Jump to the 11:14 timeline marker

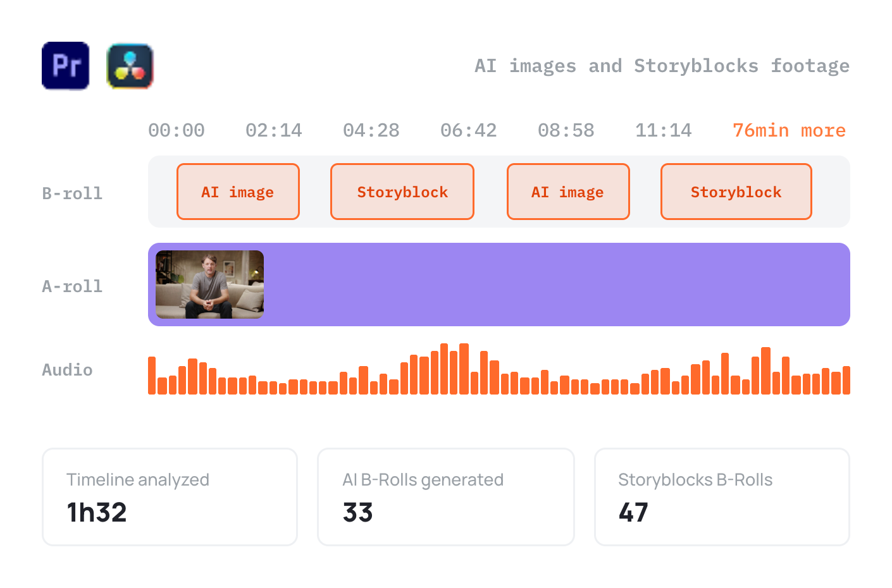click(664, 130)
